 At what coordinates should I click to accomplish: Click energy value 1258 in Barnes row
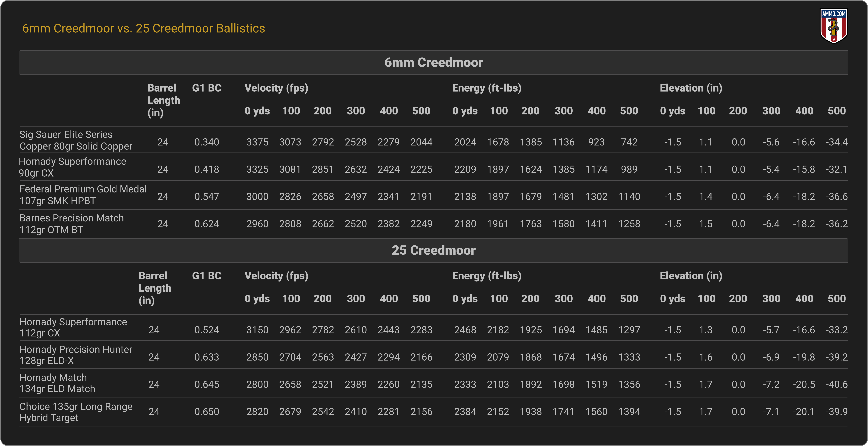(x=629, y=224)
